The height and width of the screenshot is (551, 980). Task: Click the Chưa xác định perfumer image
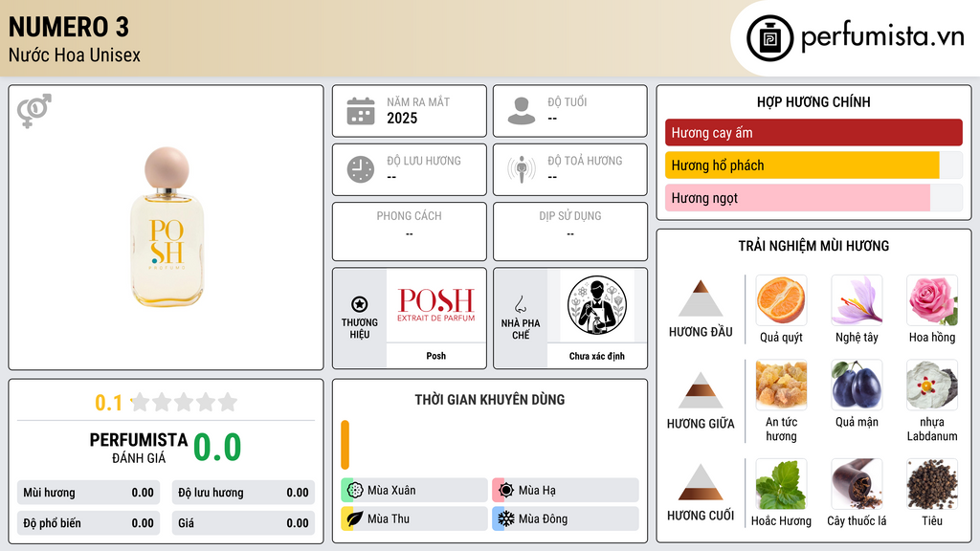pos(597,305)
